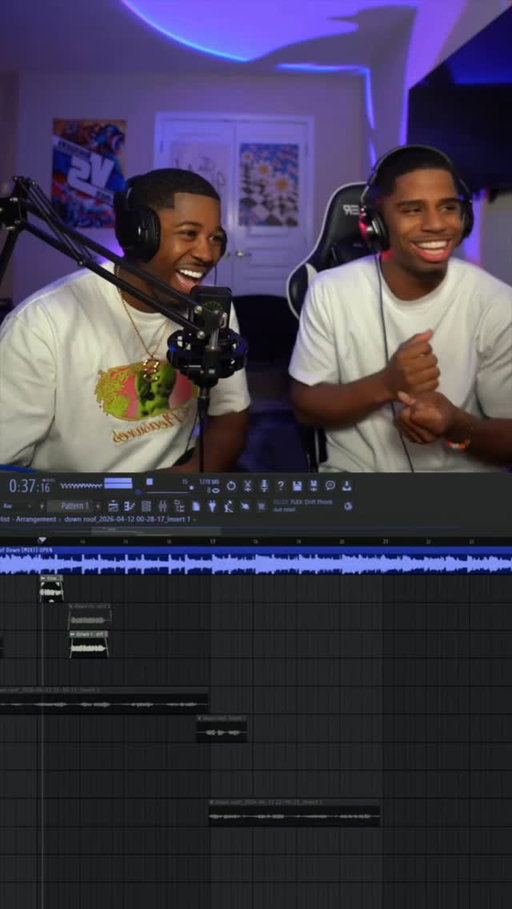Click the 0:37:16 time display
This screenshot has width=512, height=909.
[x=29, y=486]
